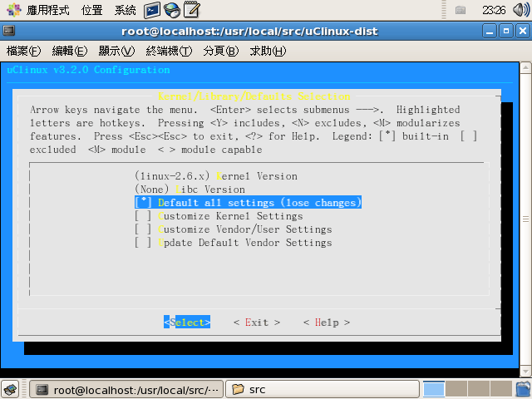
Task: Open the web browser globe launcher
Action: [172, 10]
